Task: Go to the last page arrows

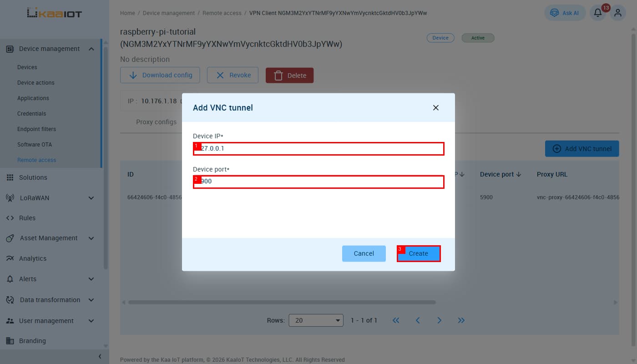Action: click(461, 320)
